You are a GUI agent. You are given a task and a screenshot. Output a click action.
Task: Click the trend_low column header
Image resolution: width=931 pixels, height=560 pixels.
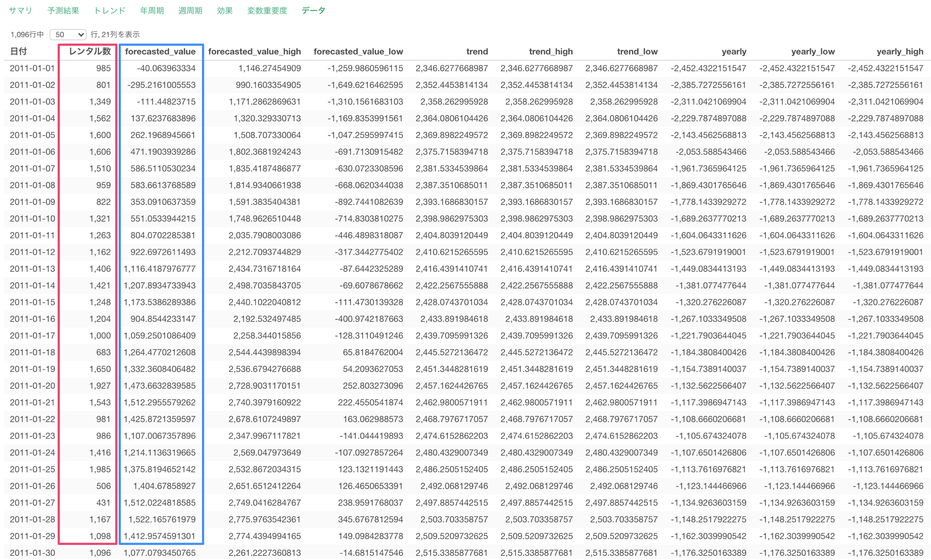(637, 51)
